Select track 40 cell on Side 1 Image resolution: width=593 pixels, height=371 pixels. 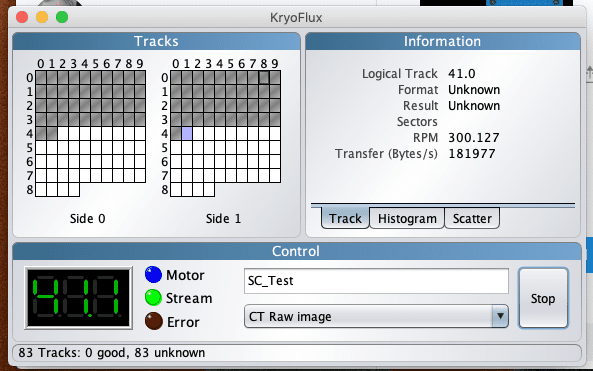click(176, 133)
